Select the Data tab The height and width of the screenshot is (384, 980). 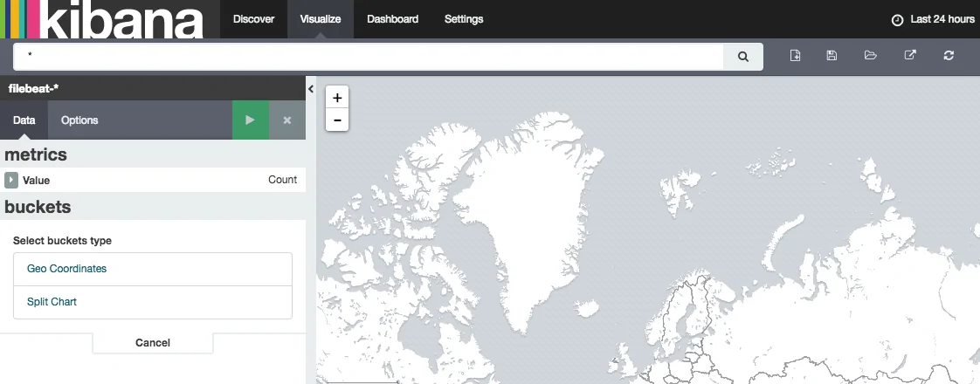[24, 120]
